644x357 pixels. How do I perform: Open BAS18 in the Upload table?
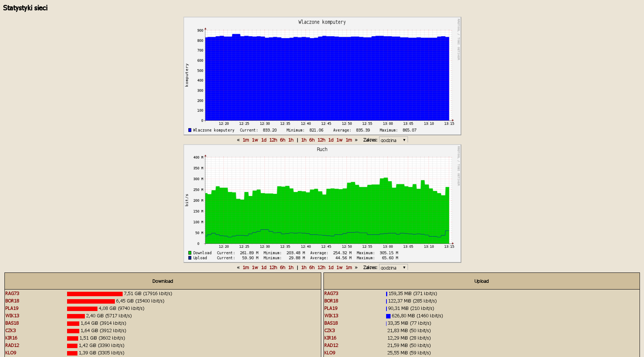pos(331,323)
